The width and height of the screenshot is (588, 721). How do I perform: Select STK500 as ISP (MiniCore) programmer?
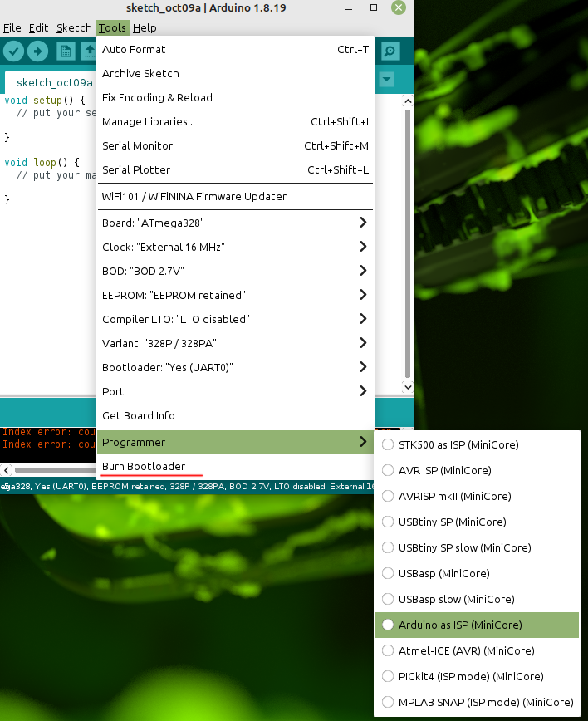coord(477,444)
